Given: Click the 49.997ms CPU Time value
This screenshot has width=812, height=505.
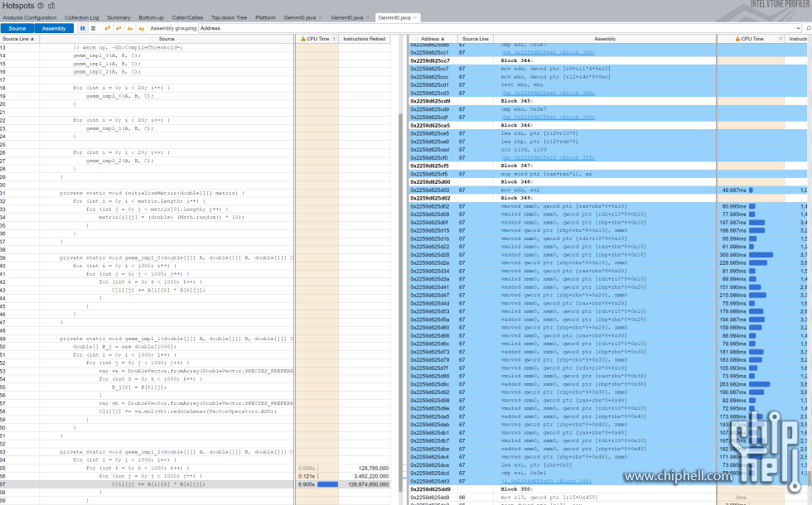Looking at the screenshot, I should [734, 190].
